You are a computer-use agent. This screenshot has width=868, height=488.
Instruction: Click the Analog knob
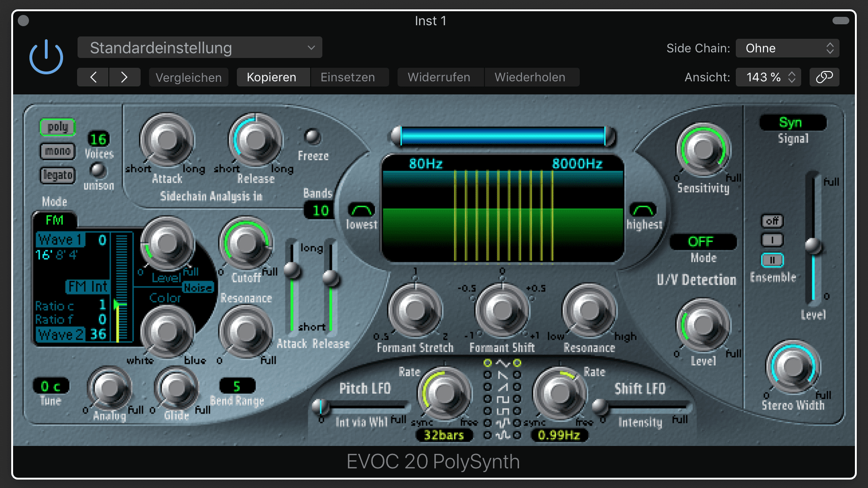(x=109, y=388)
